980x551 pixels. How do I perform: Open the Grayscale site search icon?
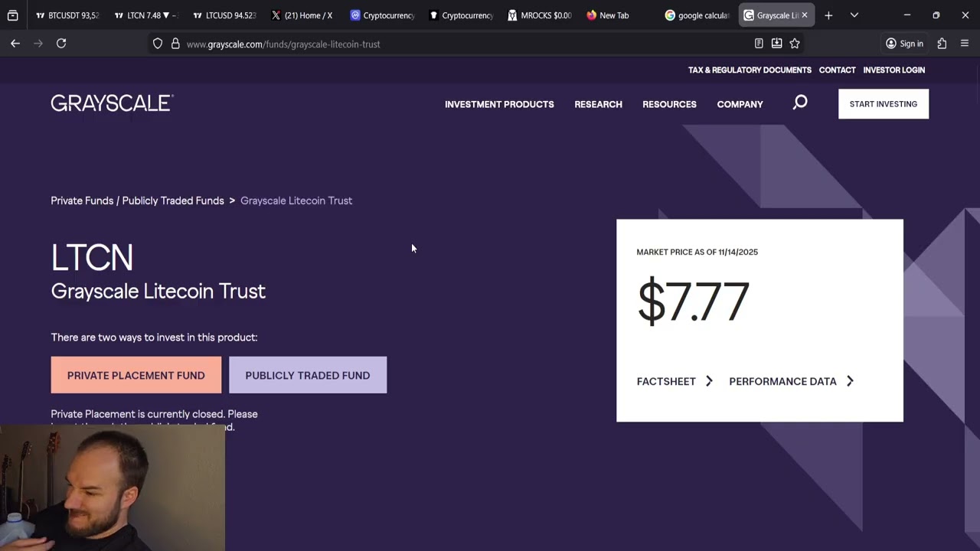[800, 103]
